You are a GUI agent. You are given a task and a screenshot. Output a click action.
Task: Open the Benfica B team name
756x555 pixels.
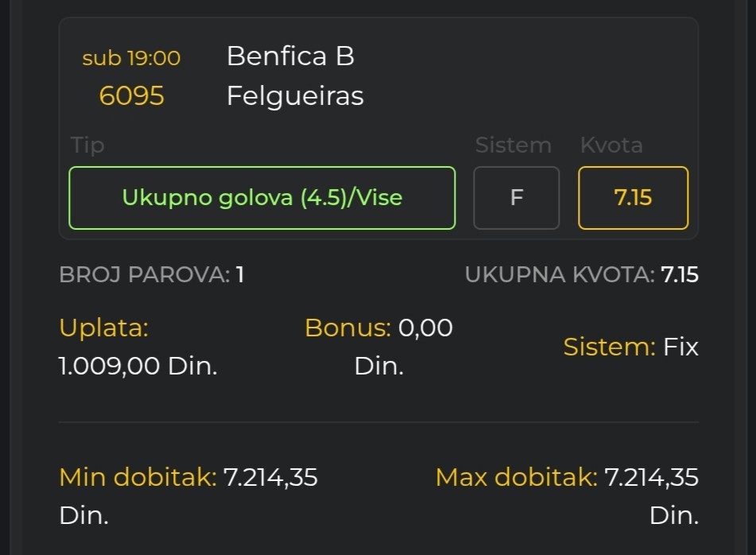290,56
